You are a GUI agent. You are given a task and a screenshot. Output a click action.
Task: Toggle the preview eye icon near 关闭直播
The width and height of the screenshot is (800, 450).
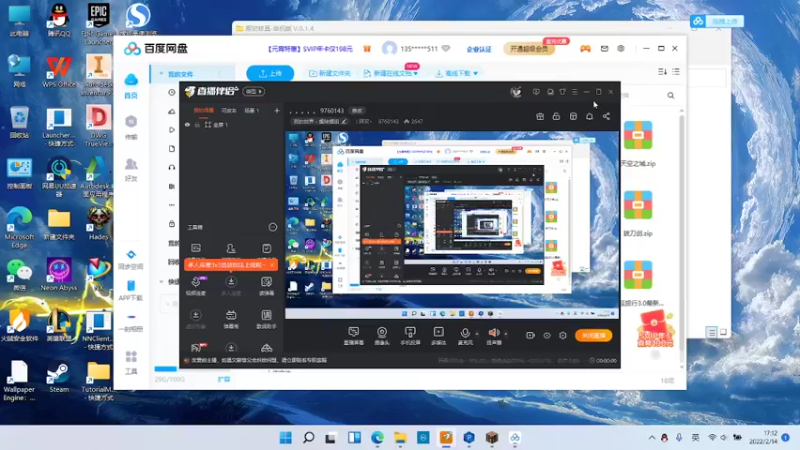[546, 335]
